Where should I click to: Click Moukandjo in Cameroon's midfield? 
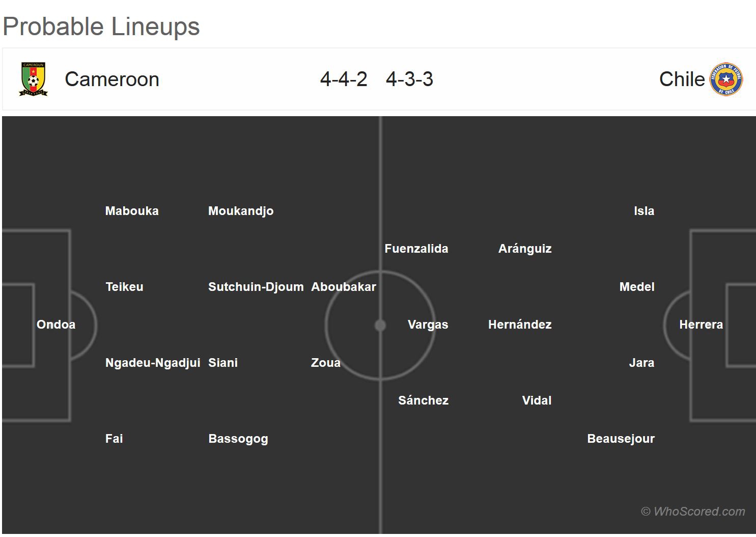[241, 211]
